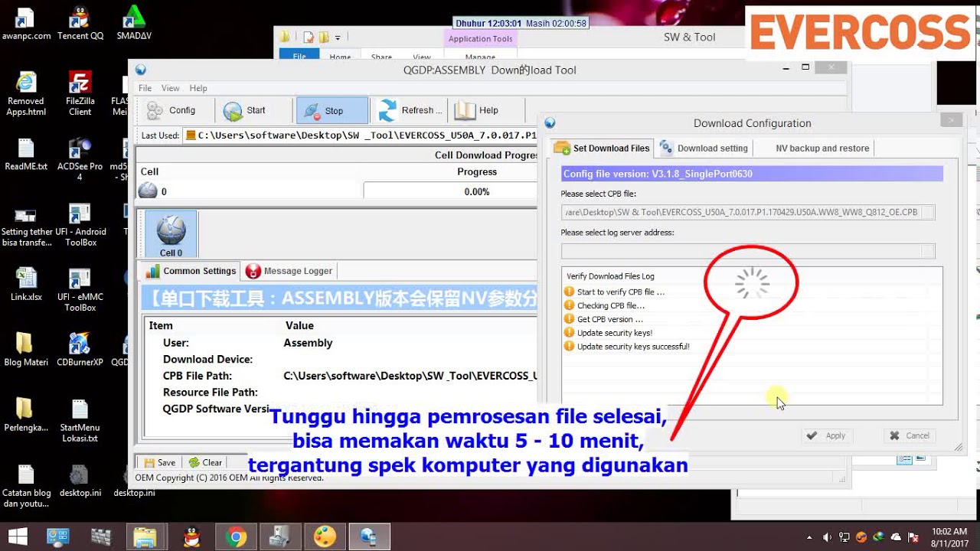Image resolution: width=980 pixels, height=551 pixels.
Task: Click the log server address field
Action: 740,251
